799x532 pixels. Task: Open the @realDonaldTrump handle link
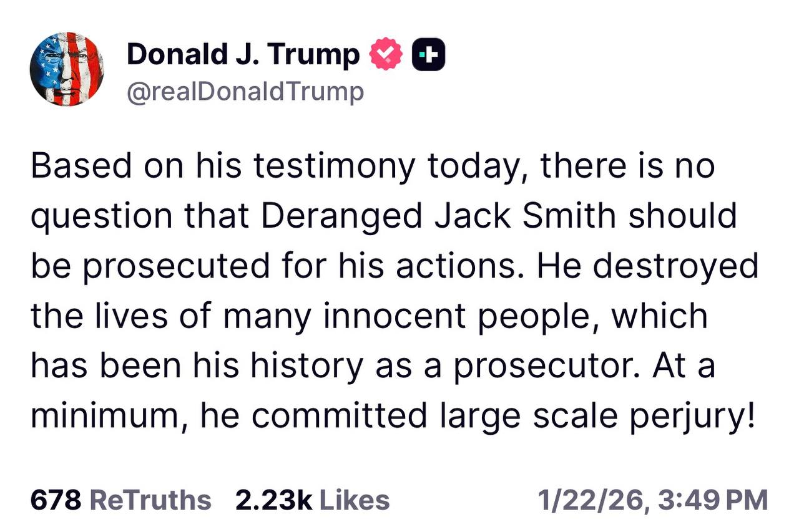click(x=245, y=92)
